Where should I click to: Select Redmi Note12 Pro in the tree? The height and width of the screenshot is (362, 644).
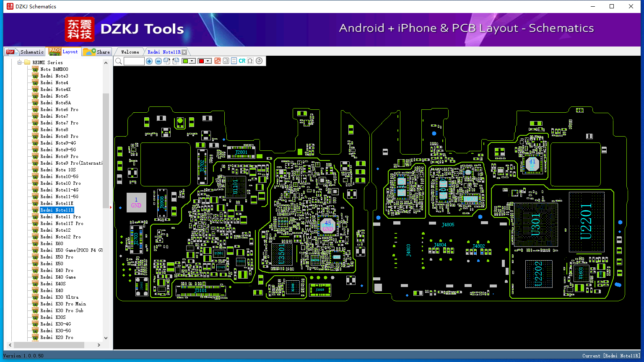[x=61, y=237]
